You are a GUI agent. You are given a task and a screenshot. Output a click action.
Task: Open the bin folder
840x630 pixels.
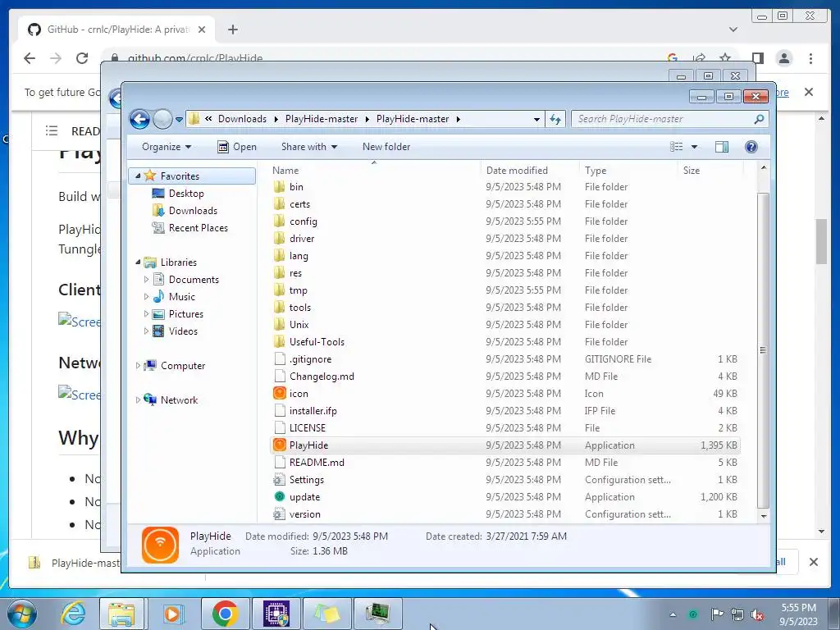[296, 187]
